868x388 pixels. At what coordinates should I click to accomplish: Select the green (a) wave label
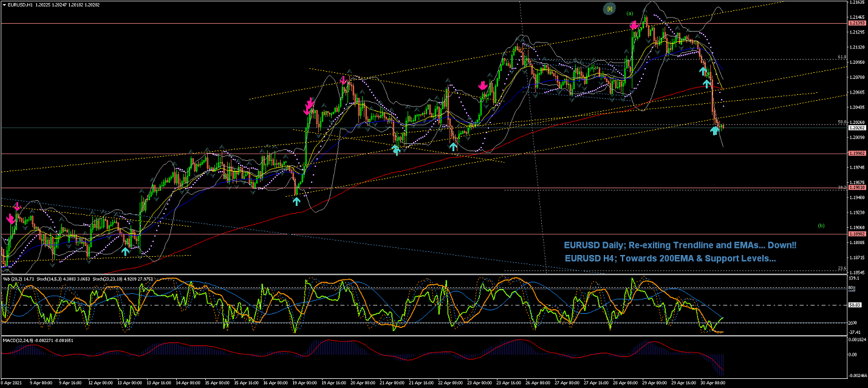[x=630, y=13]
